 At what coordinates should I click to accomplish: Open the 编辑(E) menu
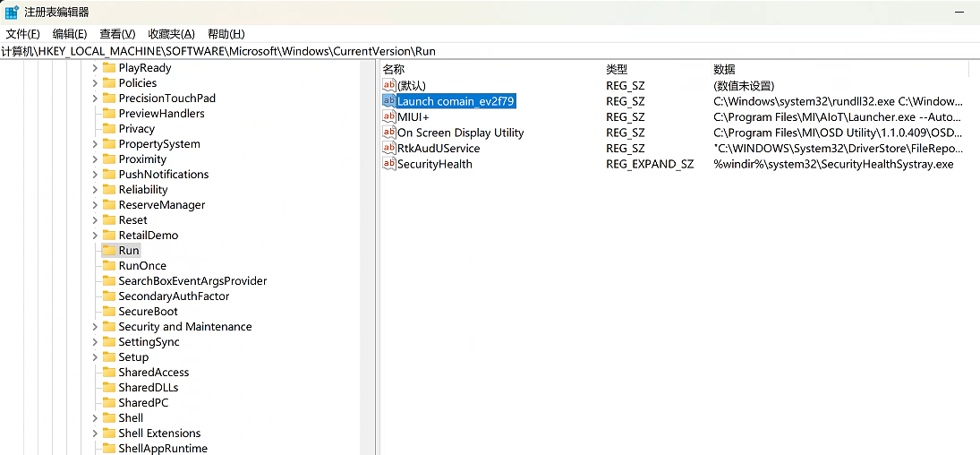70,34
